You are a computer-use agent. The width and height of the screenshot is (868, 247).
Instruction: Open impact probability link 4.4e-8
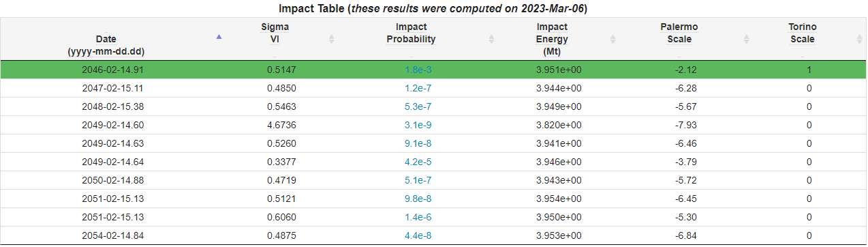pyautogui.click(x=418, y=235)
